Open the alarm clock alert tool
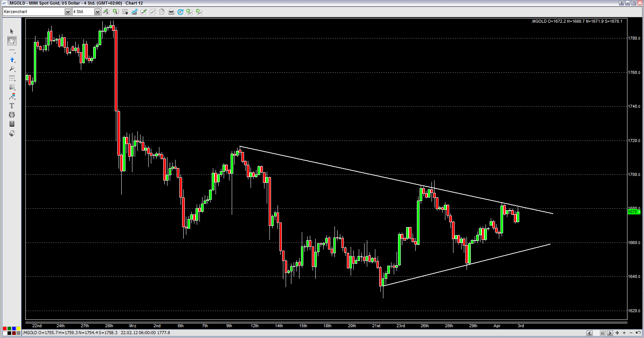Screen dimensions: 644x338 tap(12, 115)
